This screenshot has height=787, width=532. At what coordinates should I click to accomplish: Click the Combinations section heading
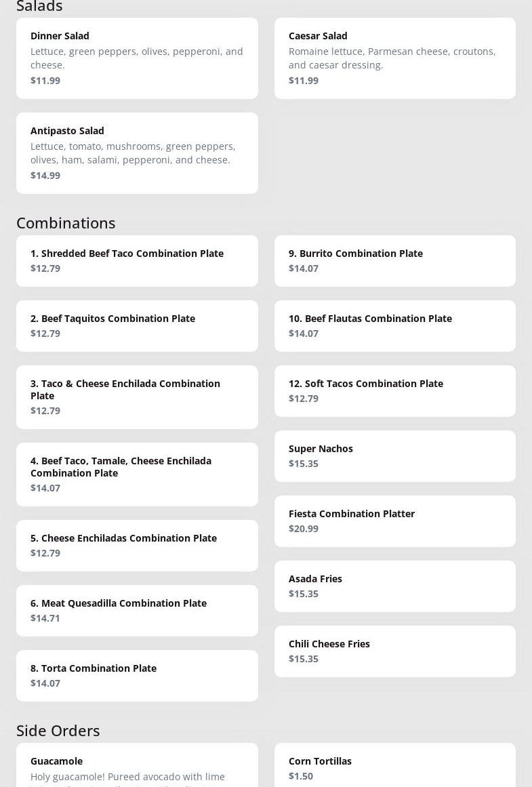pos(66,223)
